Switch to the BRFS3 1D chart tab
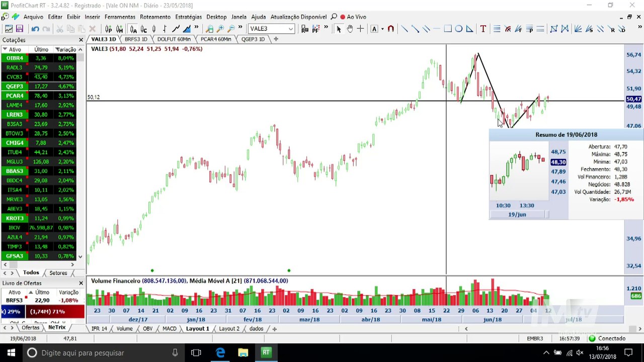Screen dimensions: 644x362 136,39
